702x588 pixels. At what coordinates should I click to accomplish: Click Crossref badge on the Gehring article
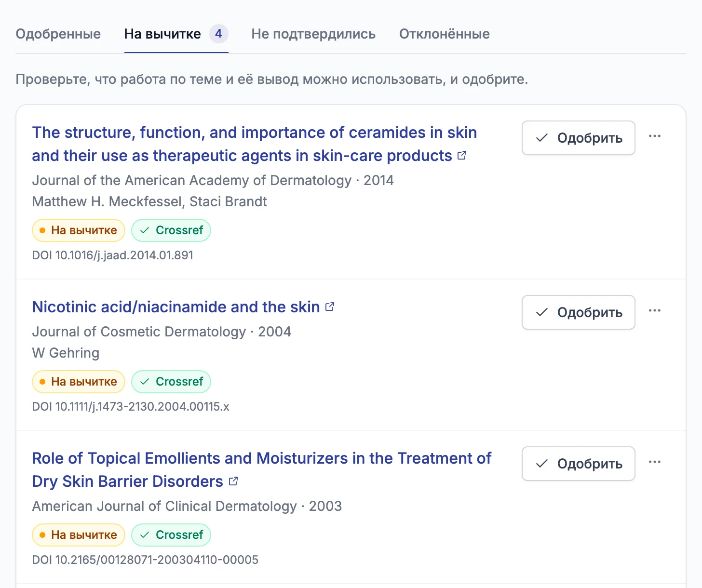coord(171,382)
